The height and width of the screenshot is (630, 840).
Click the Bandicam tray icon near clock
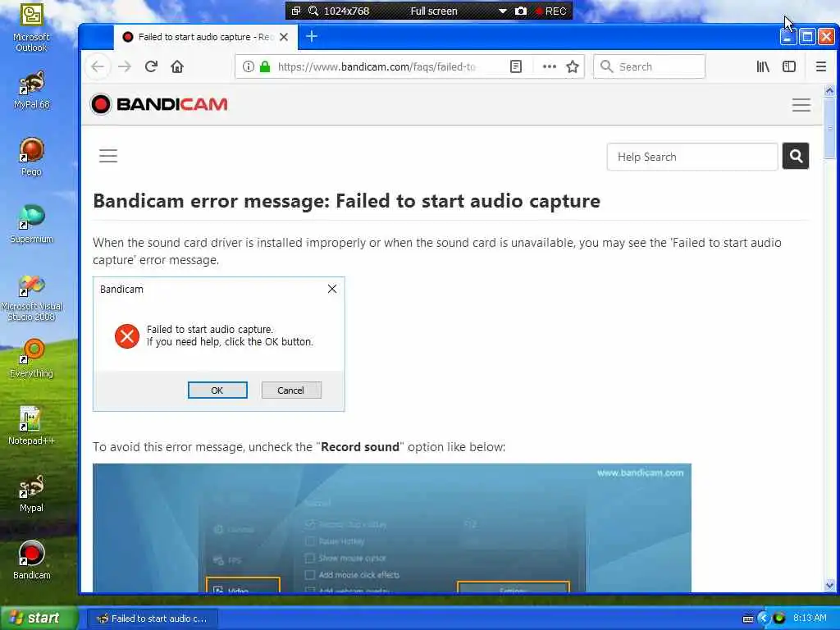coord(779,619)
